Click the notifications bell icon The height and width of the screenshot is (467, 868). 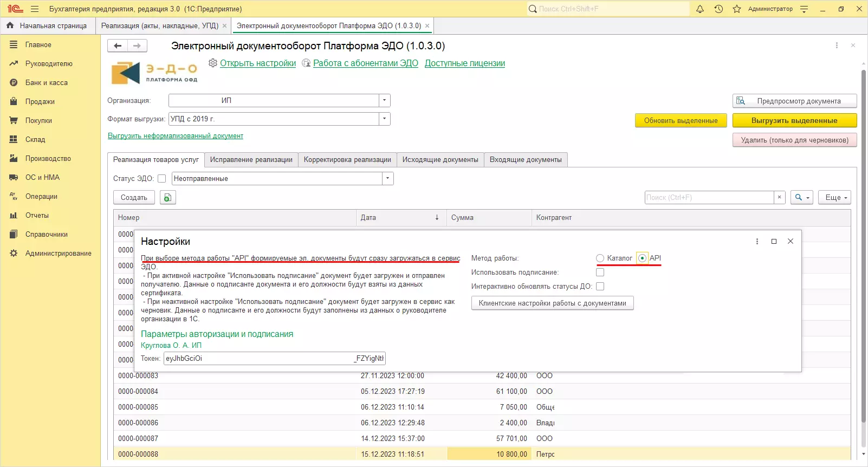click(700, 9)
